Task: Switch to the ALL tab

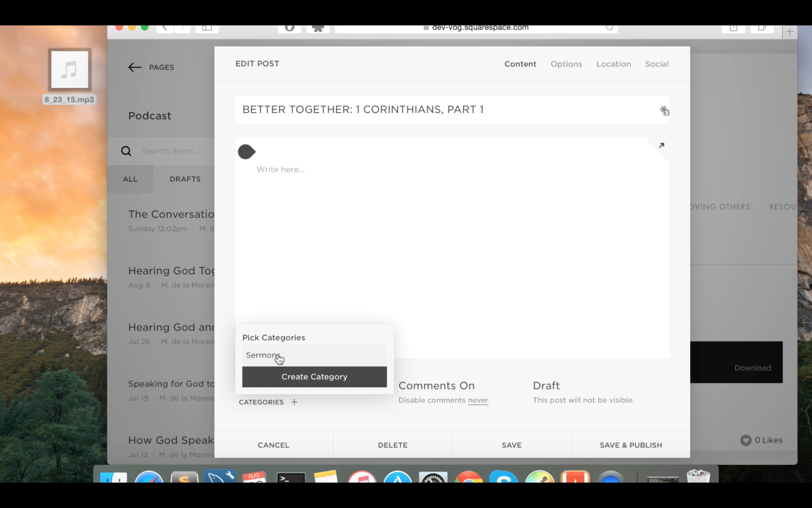Action: (x=130, y=179)
